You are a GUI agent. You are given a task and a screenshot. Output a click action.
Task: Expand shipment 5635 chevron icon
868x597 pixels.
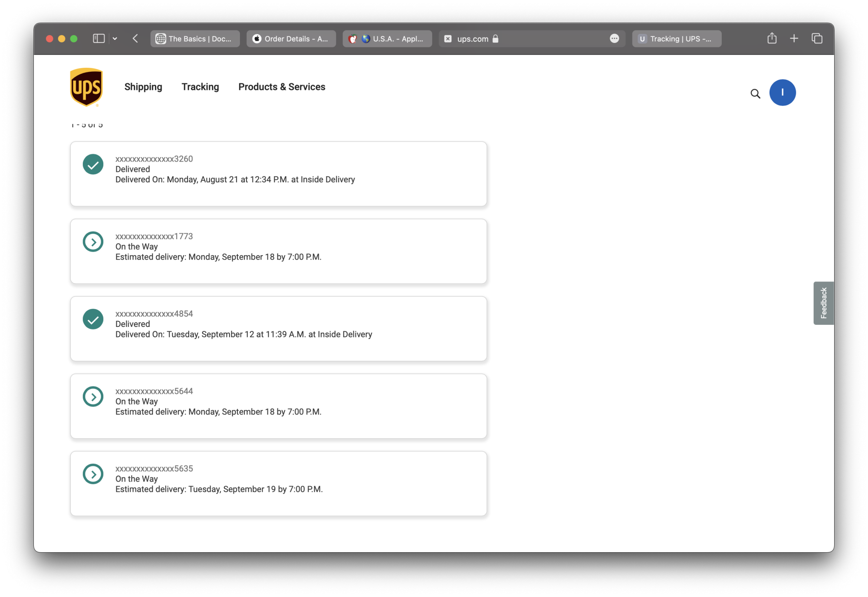(x=93, y=474)
